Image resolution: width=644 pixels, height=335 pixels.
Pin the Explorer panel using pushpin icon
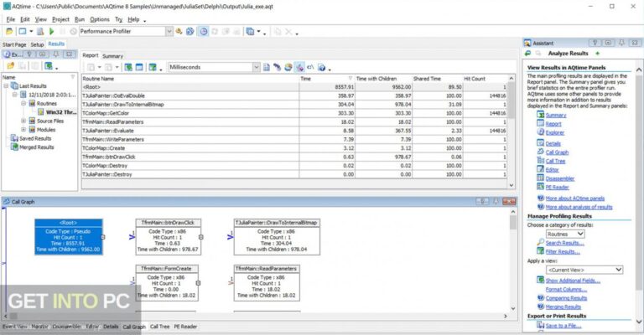point(56,54)
